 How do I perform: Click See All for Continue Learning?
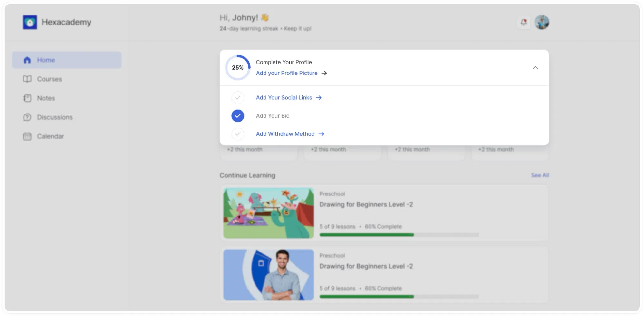click(540, 175)
